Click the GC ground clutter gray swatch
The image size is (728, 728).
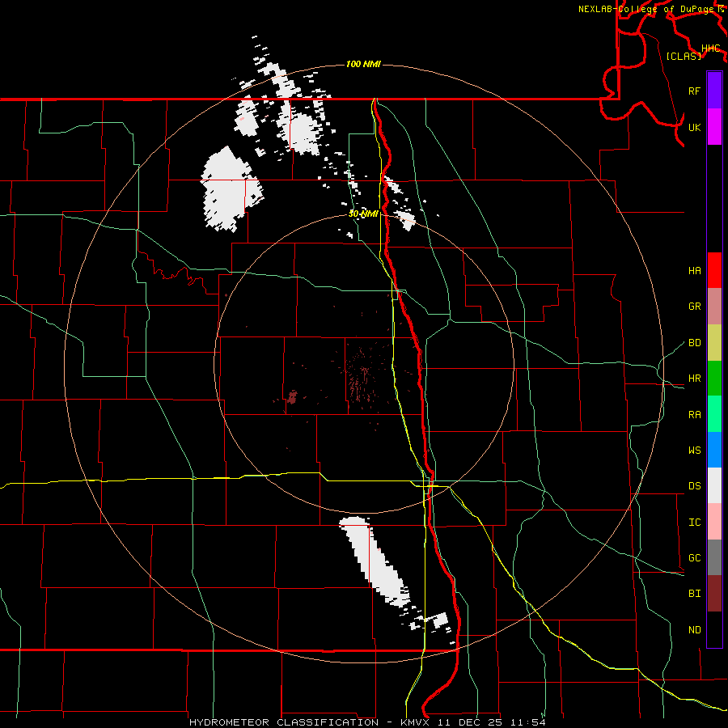[x=714, y=557]
